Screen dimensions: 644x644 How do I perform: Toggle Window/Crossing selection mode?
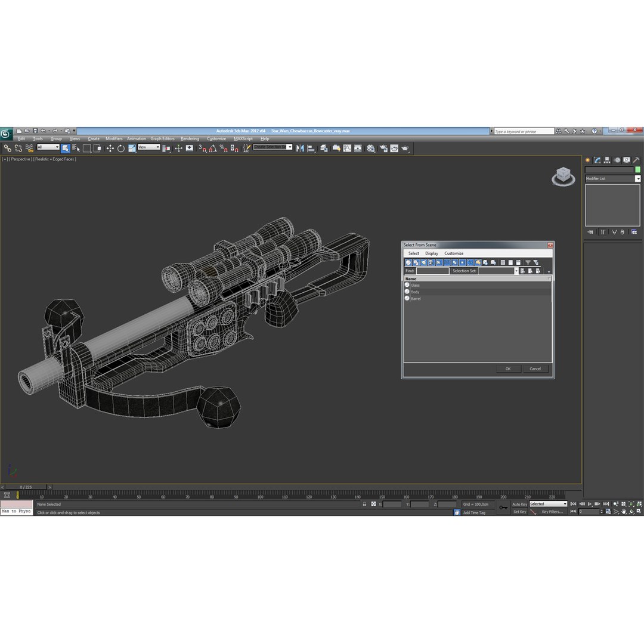[x=97, y=148]
